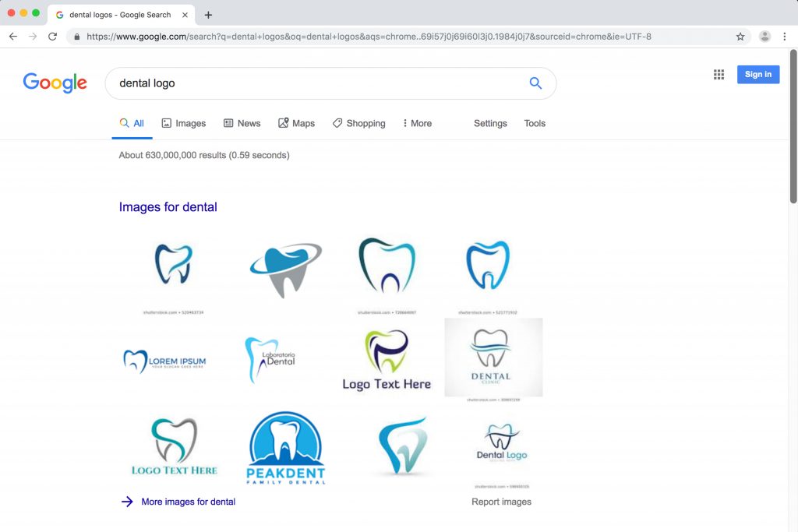Open search Settings
The width and height of the screenshot is (798, 532).
(490, 123)
